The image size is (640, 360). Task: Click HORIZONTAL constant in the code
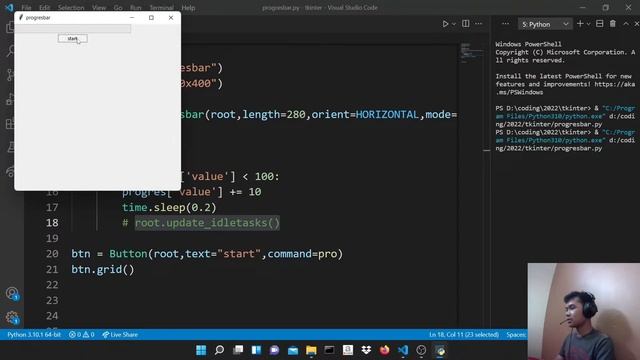[387, 115]
